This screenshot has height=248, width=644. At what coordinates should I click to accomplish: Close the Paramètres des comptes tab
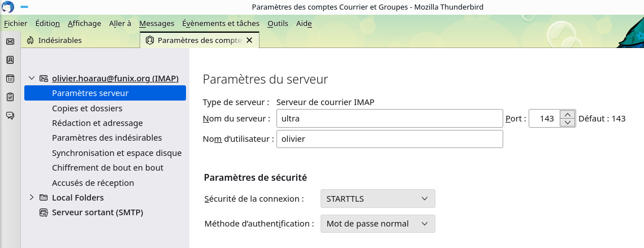(x=249, y=41)
